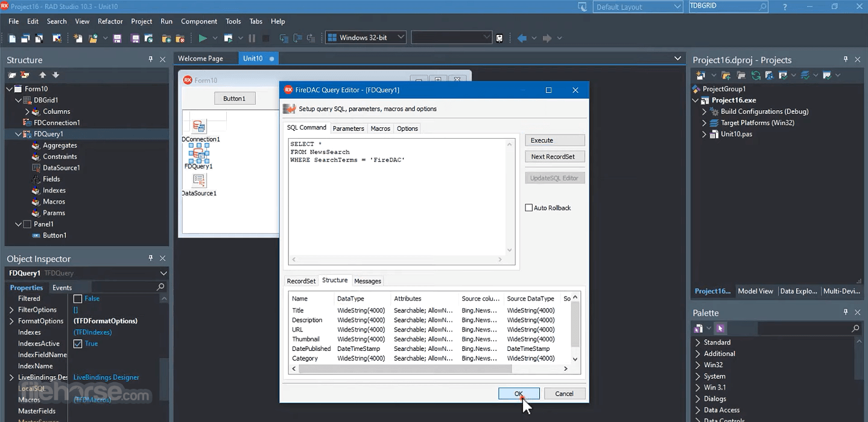
Task: Click Button1 on the Form10 designer
Action: click(x=235, y=98)
